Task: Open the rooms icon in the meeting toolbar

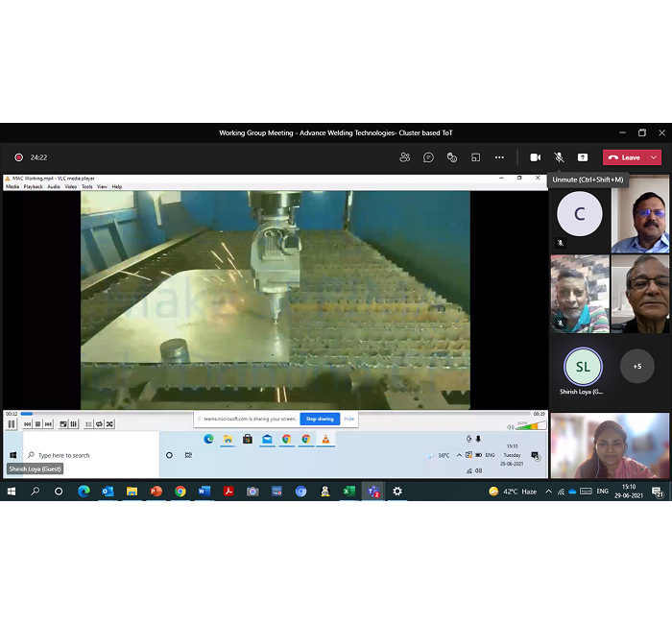Action: click(475, 157)
